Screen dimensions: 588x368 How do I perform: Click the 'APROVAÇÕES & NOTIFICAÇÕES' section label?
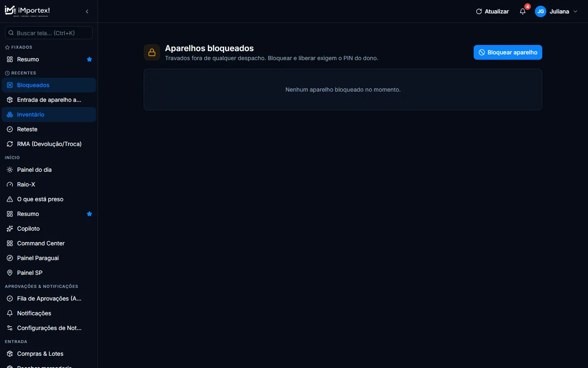pyautogui.click(x=41, y=286)
